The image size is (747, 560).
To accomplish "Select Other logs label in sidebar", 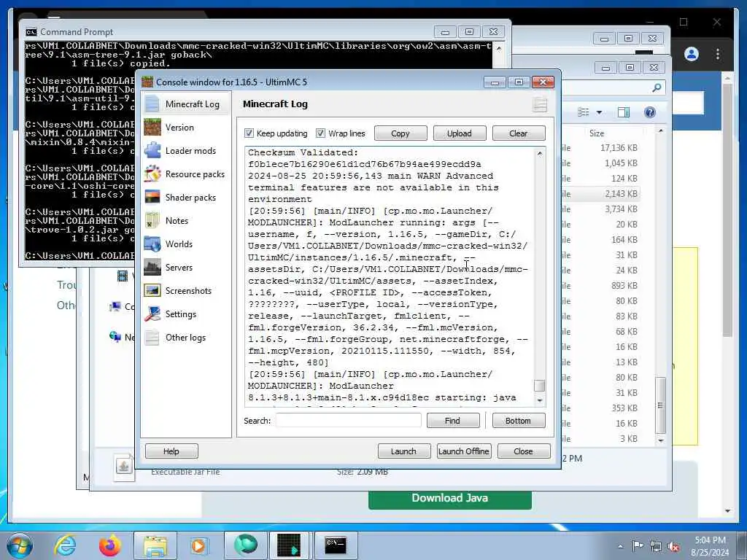I will pos(185,337).
